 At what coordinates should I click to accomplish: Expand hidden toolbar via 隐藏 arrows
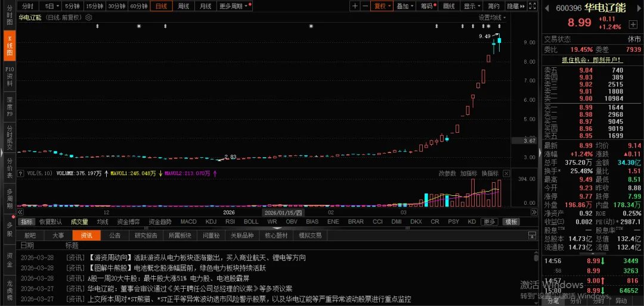(x=516, y=6)
